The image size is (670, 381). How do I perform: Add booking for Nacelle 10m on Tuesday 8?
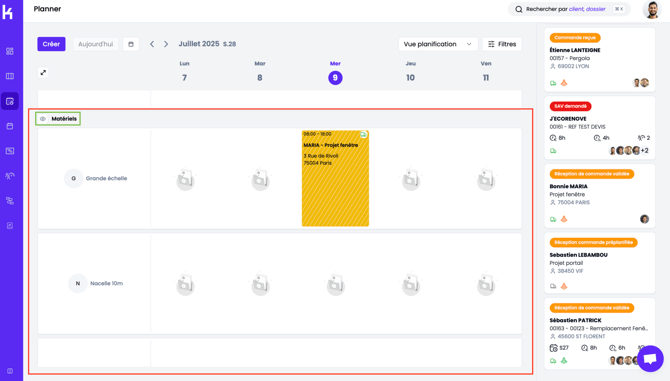(260, 284)
